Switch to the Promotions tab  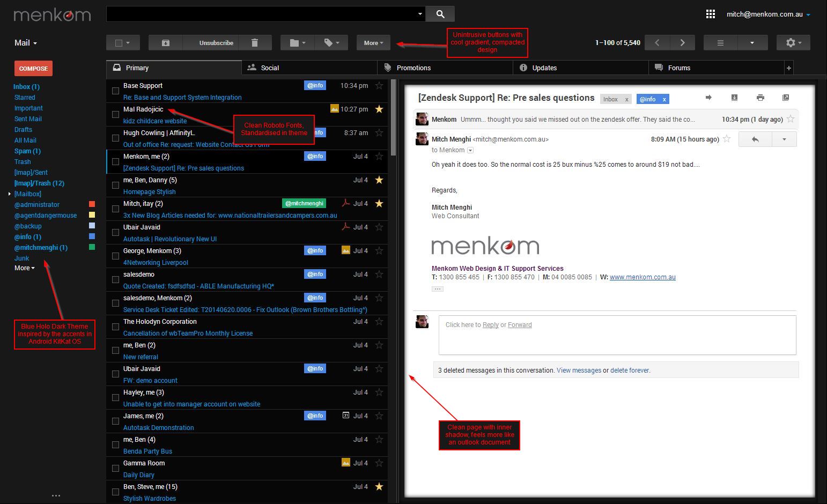413,68
